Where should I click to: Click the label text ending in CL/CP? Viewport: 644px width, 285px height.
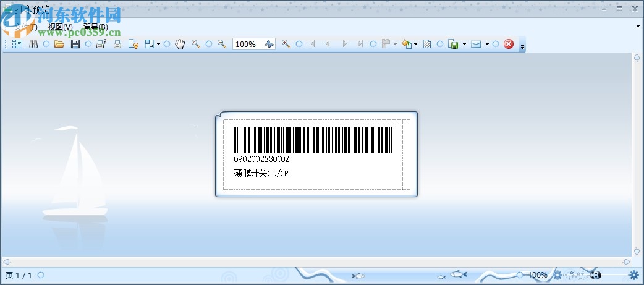[x=261, y=173]
